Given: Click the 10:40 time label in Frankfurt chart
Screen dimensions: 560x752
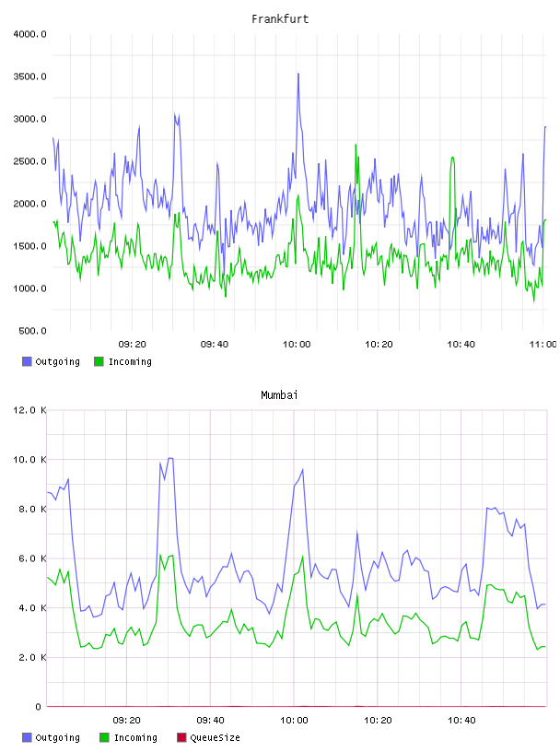Looking at the screenshot, I should (461, 344).
